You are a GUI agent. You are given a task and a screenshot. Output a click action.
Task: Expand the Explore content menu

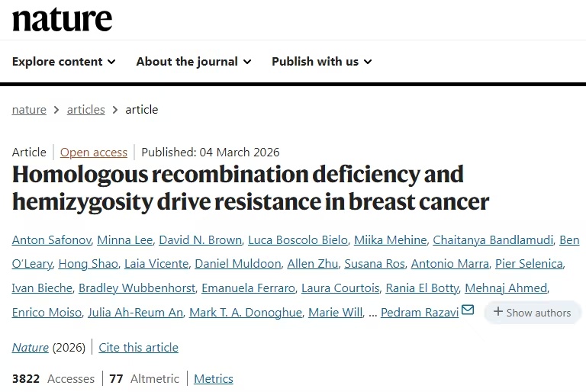[64, 62]
